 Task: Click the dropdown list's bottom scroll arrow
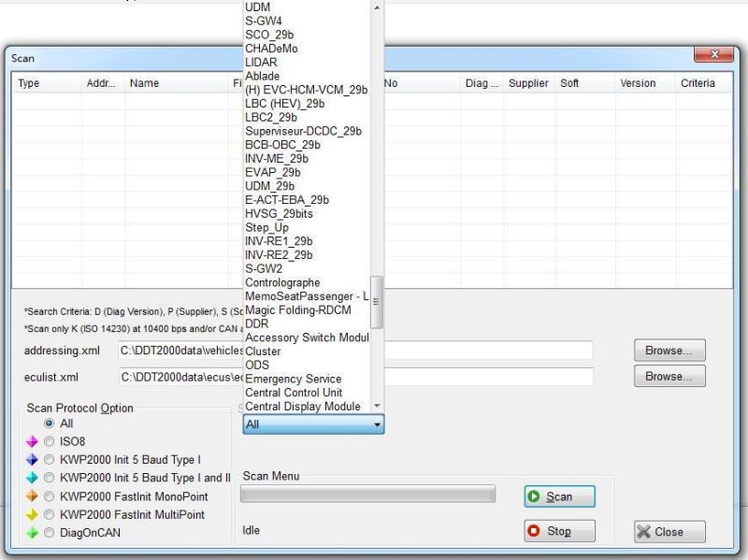[x=377, y=406]
